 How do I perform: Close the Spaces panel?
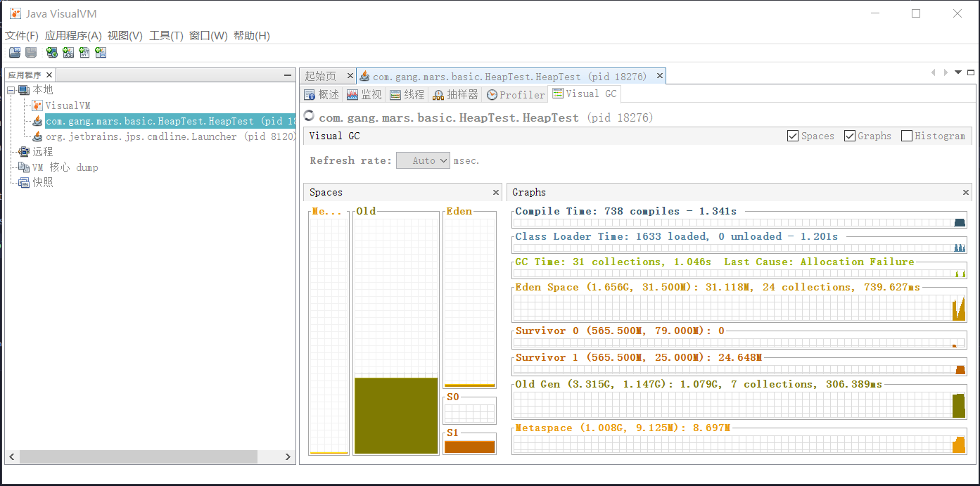coord(496,192)
